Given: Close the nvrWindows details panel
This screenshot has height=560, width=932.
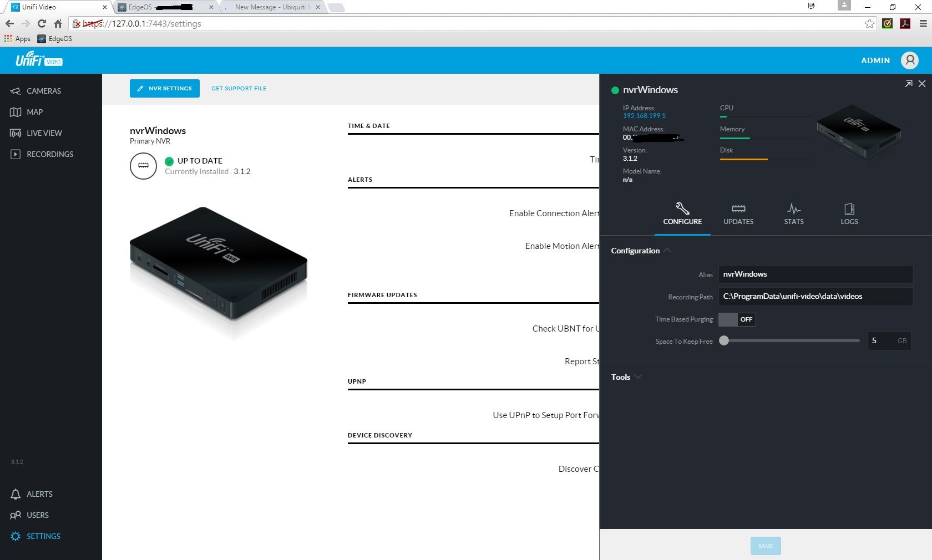Looking at the screenshot, I should (x=921, y=84).
